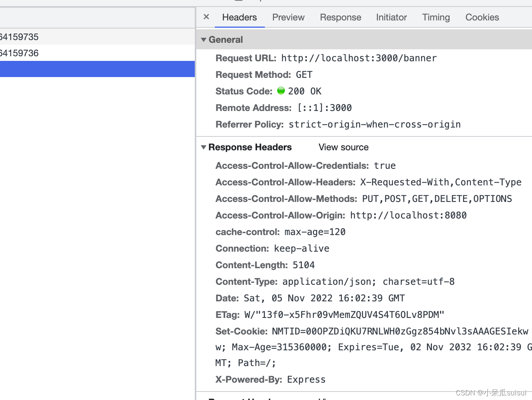Collapse the General section
Screen dimensions: 532x400
tap(204, 40)
